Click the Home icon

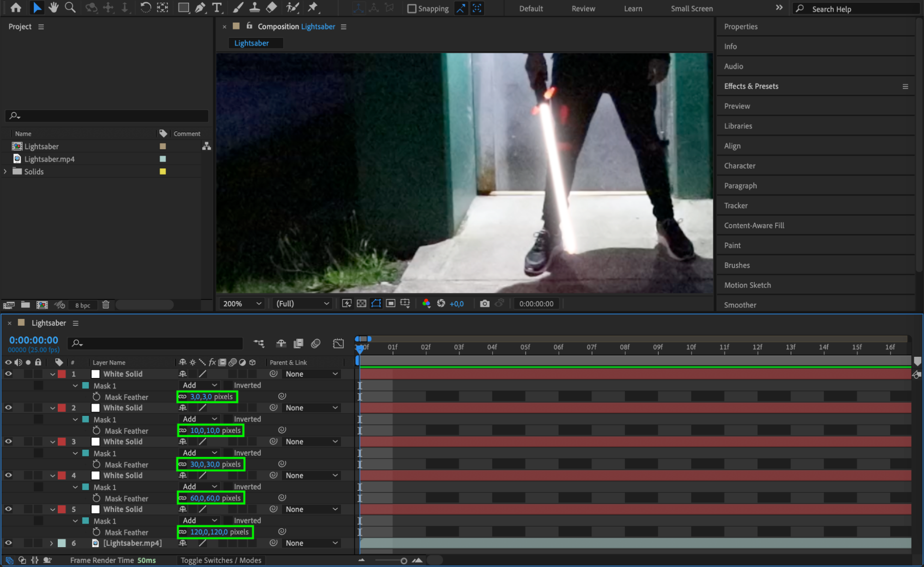(16, 7)
